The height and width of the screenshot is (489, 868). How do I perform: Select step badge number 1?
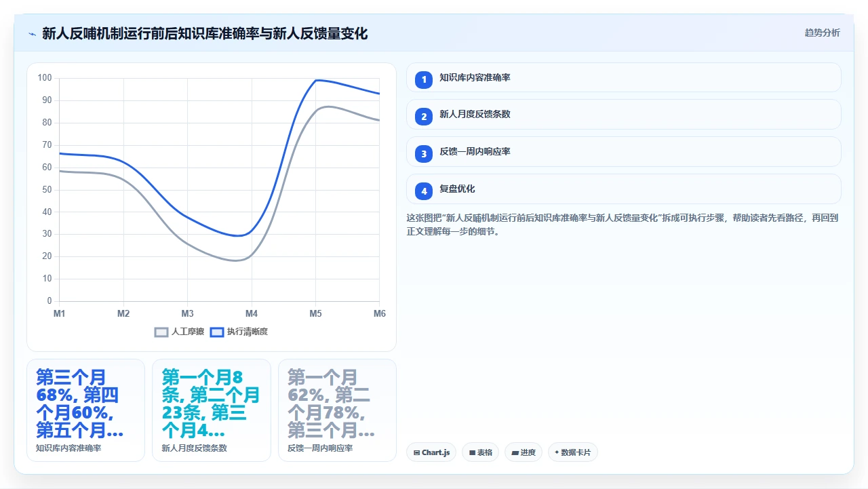point(424,80)
